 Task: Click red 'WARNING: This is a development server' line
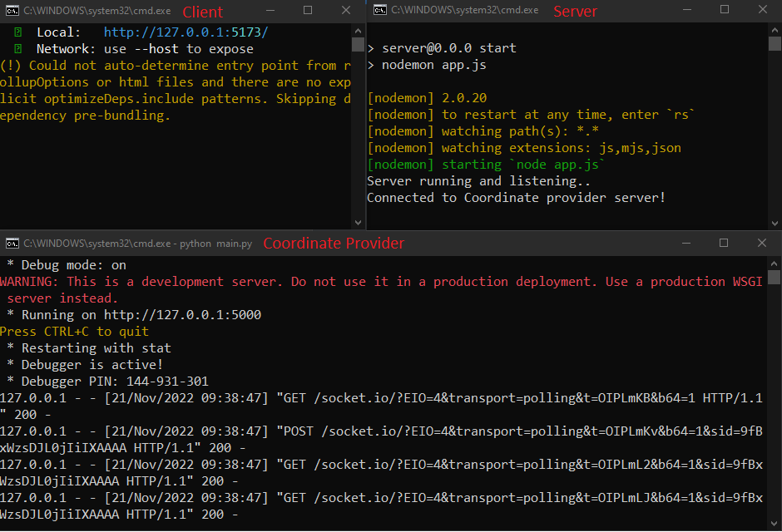[382, 282]
